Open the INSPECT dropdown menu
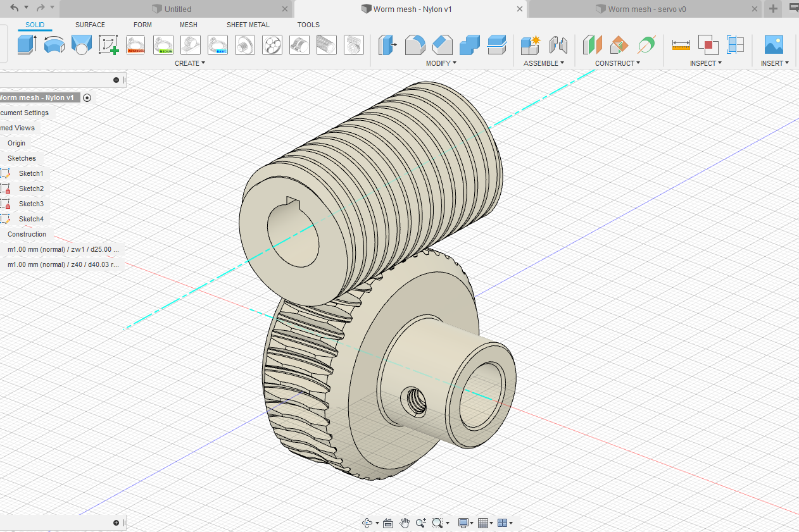 (705, 63)
